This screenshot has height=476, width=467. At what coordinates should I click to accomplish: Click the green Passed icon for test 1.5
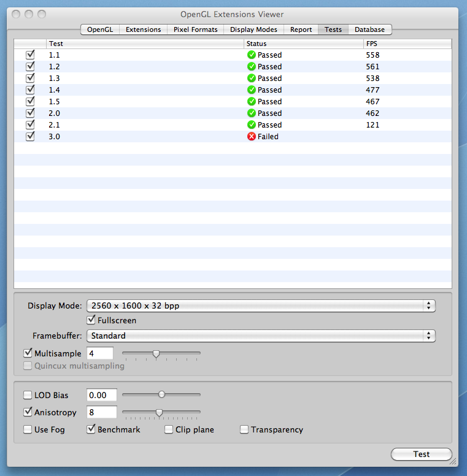click(x=252, y=101)
